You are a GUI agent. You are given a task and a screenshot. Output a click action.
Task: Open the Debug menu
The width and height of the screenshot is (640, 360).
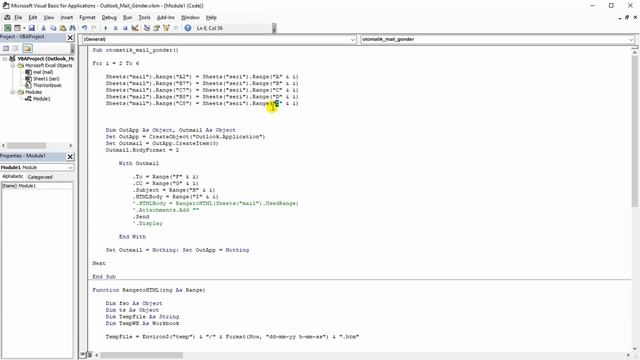pos(109,18)
